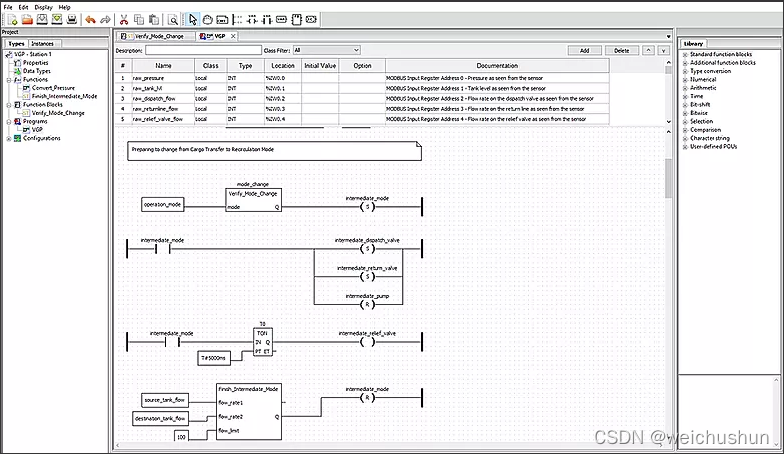
Task: Expand Type conversion library category
Action: click(685, 72)
